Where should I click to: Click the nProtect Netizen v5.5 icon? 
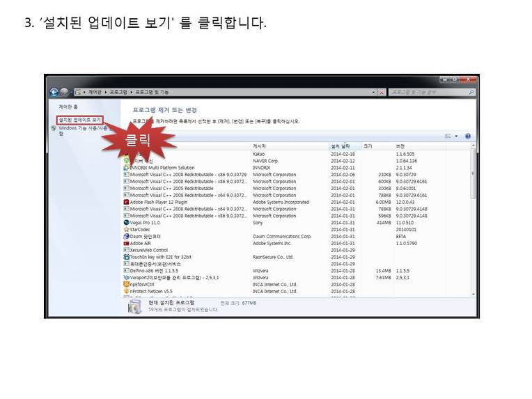click(x=126, y=291)
